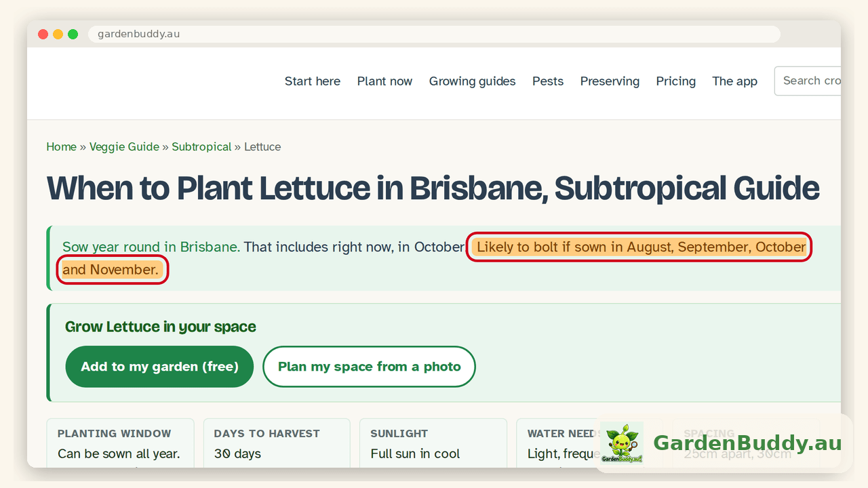This screenshot has height=488, width=868.
Task: Click Plan my space from a photo
Action: (x=369, y=367)
